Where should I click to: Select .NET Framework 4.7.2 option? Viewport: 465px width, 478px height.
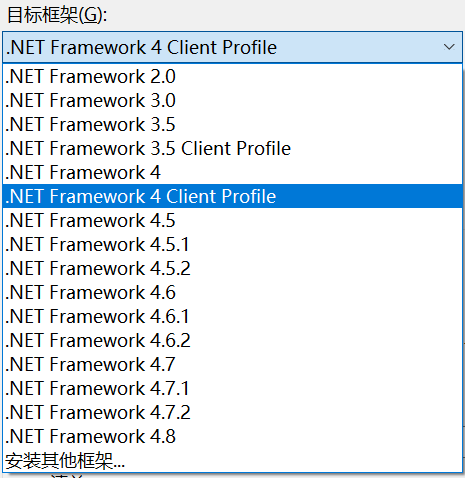tap(232, 412)
